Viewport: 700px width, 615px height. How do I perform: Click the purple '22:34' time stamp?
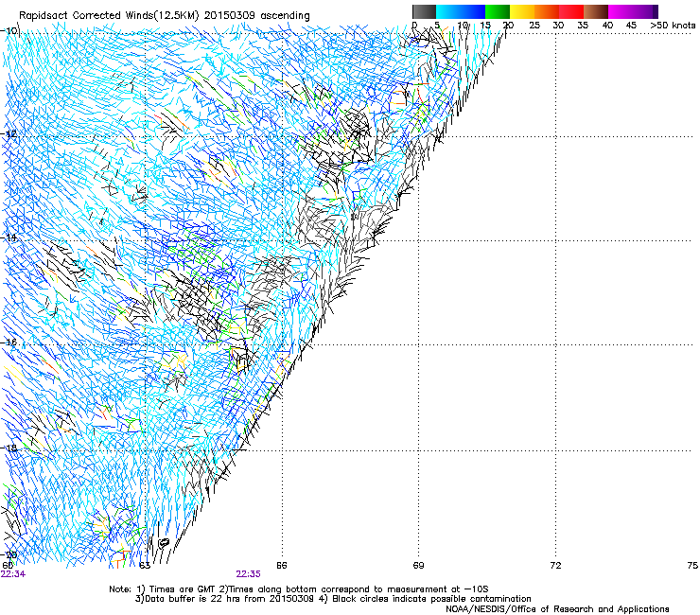click(x=13, y=574)
